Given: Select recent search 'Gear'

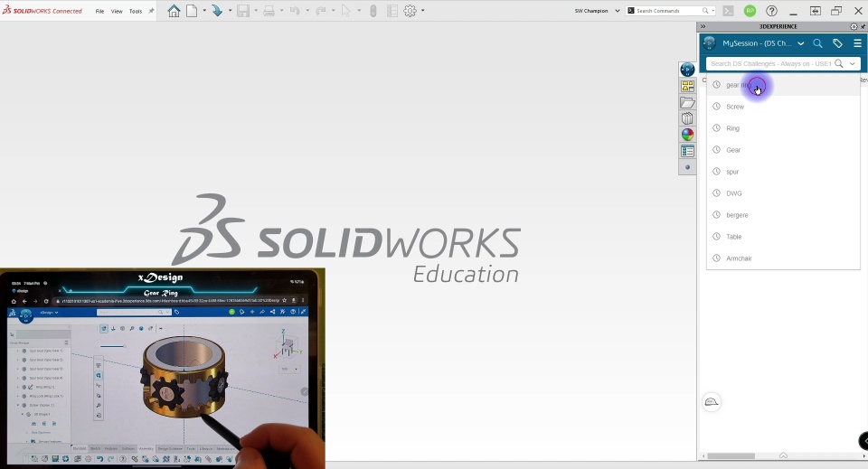Looking at the screenshot, I should point(783,150).
